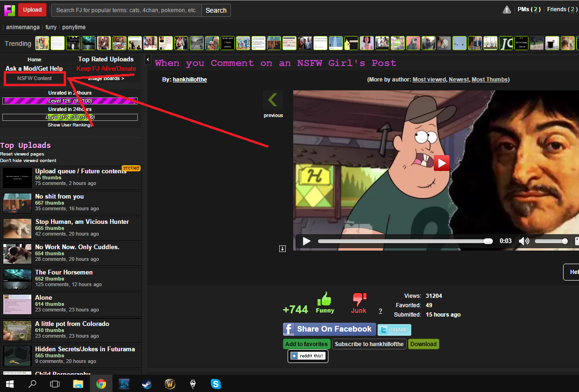Click the FunnyJunk logo icon
Screen dimensions: 579x392
9,10
